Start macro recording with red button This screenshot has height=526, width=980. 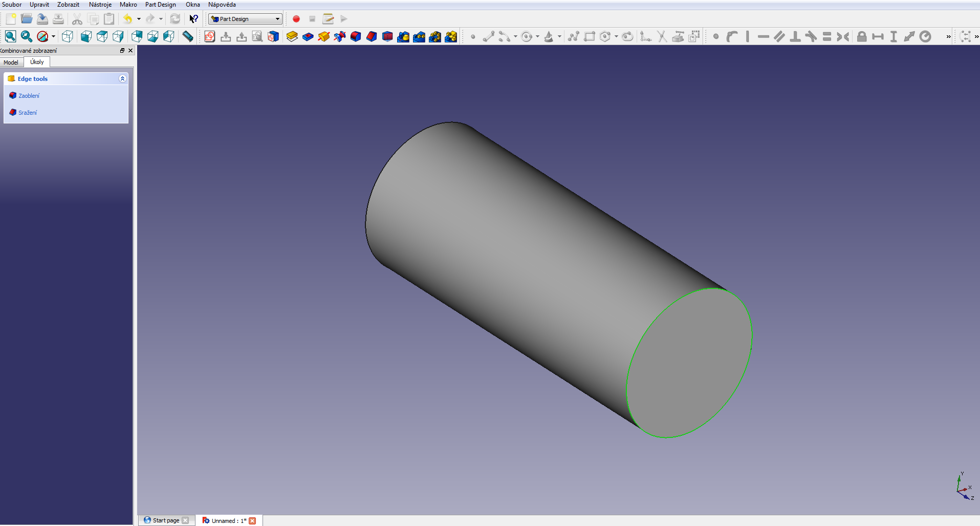296,19
